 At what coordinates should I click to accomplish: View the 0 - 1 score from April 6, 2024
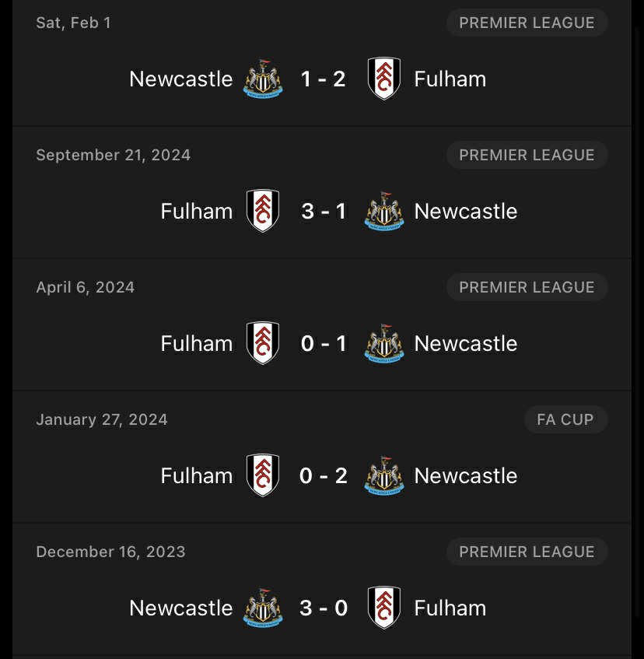pos(324,343)
